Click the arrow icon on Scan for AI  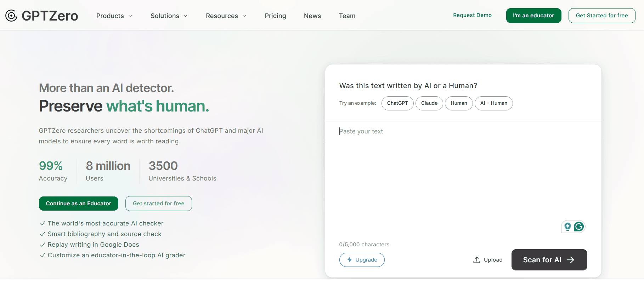pos(570,260)
